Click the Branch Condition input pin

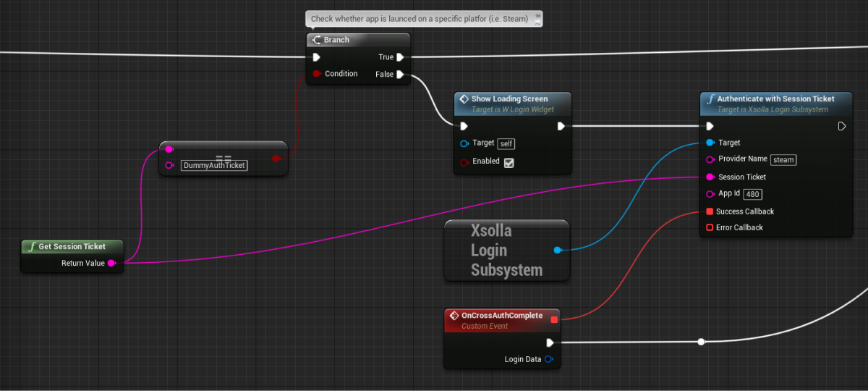coord(316,74)
